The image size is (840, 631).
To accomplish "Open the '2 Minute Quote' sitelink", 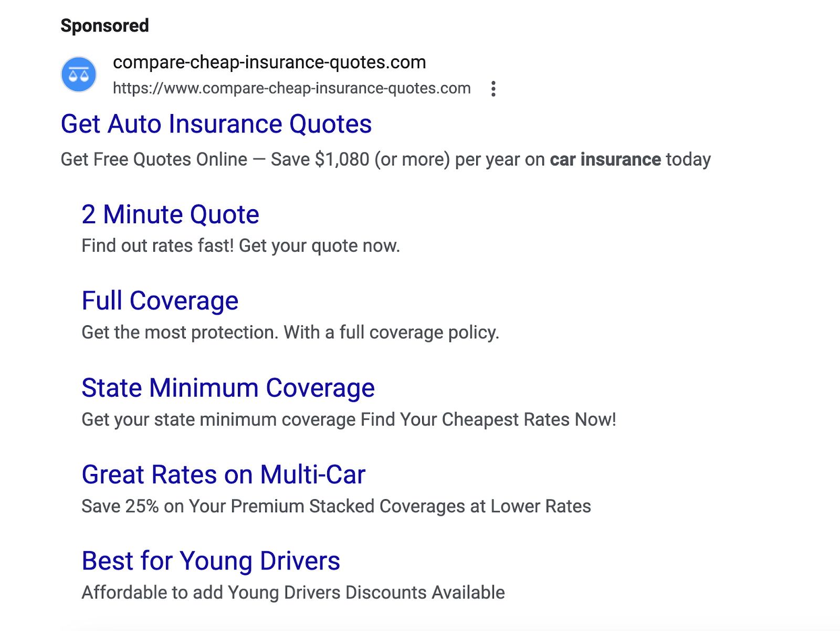I will [170, 214].
